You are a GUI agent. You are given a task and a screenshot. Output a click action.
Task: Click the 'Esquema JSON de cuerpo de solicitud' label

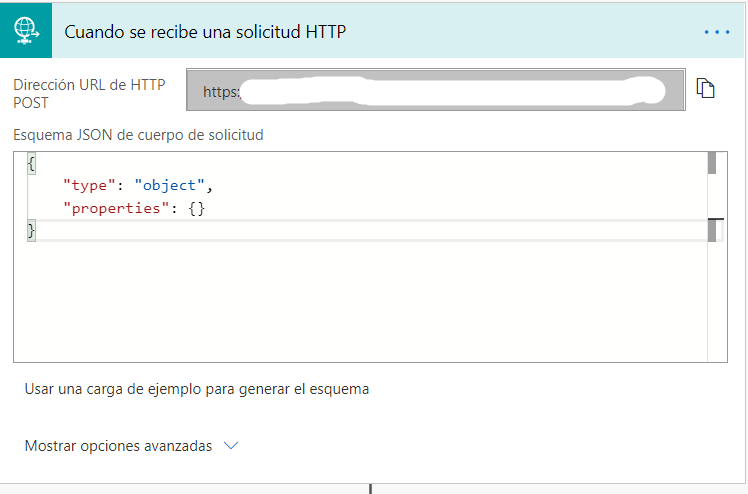tap(138, 134)
